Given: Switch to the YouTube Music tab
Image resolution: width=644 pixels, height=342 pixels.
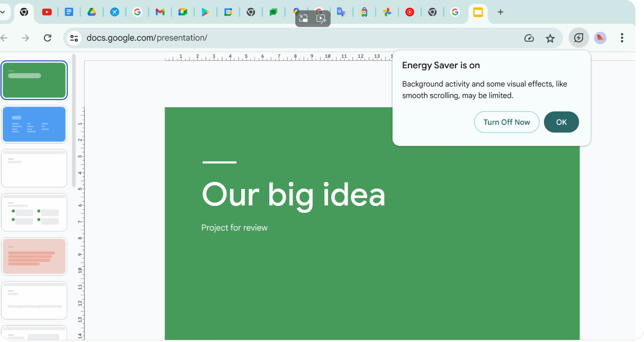Looking at the screenshot, I should coord(410,12).
